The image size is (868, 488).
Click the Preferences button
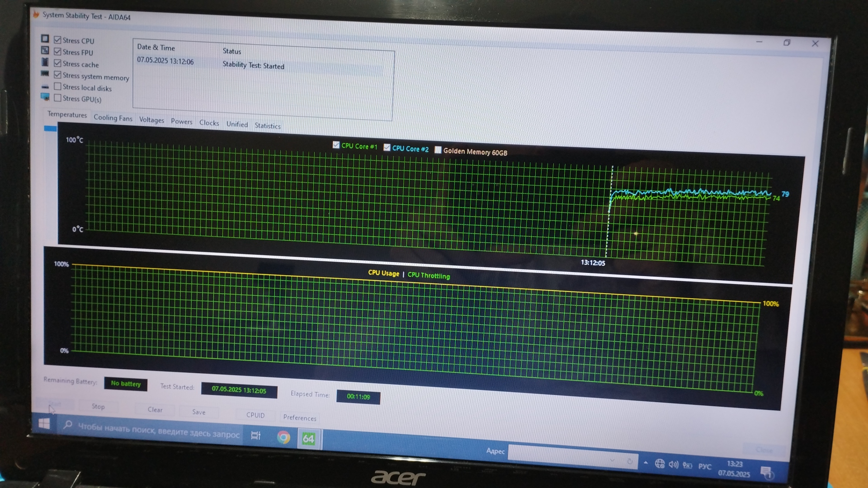(299, 418)
